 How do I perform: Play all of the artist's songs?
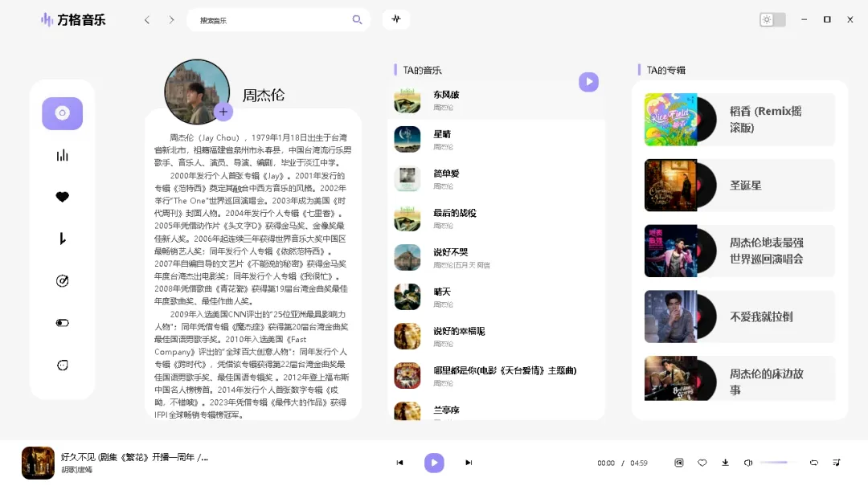588,82
